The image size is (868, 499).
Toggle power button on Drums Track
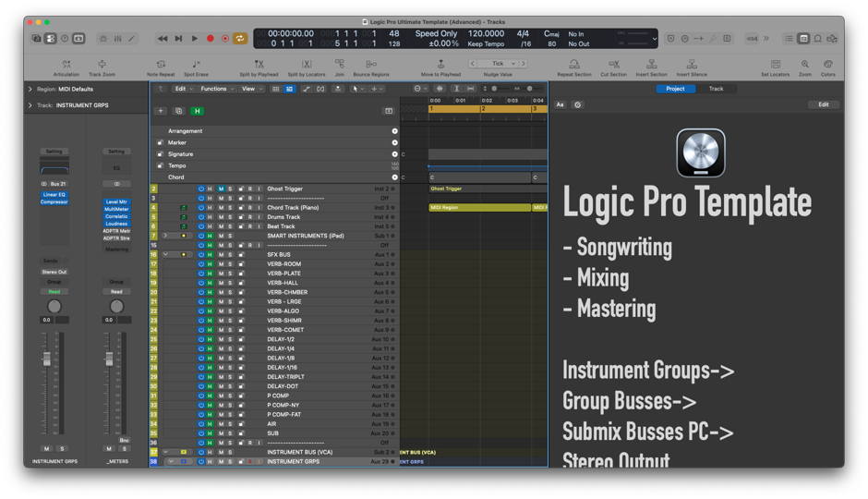click(201, 217)
